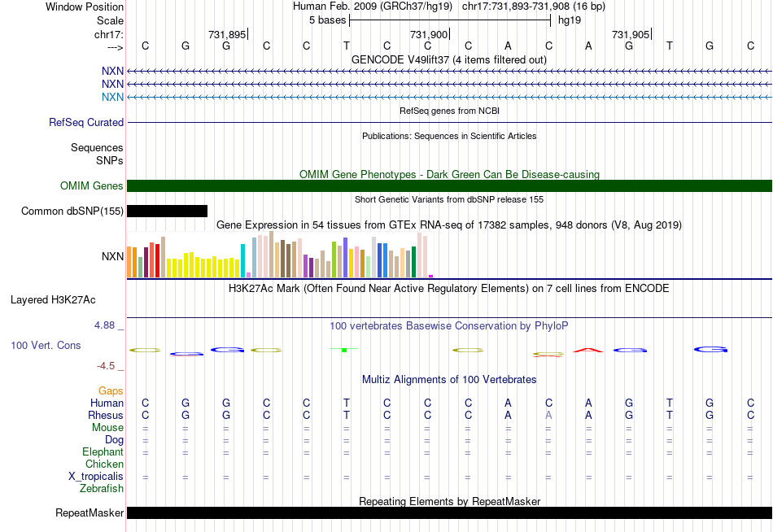Click the gray A base in Rhesus row
This screenshot has height=532, width=773.
tap(548, 416)
